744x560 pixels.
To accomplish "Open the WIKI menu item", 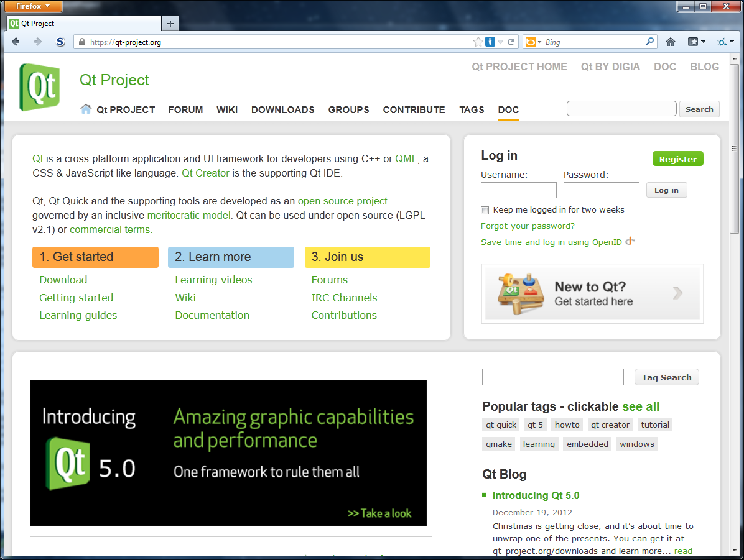I will click(227, 109).
